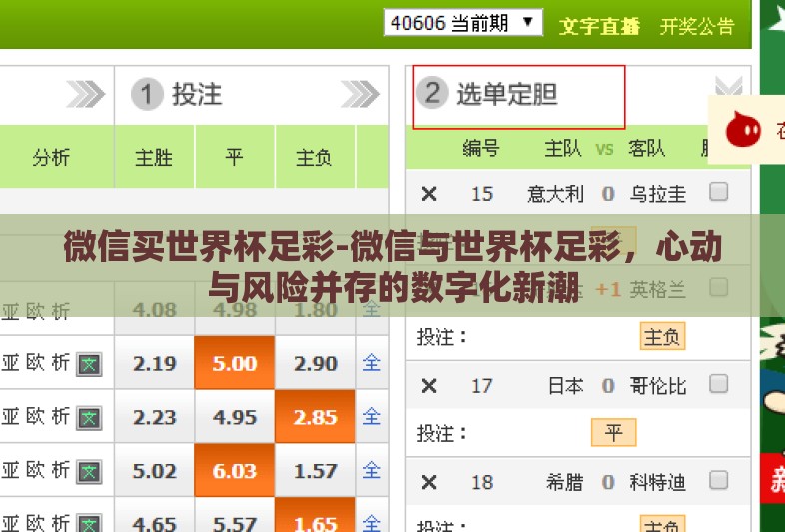Image resolution: width=785 pixels, height=532 pixels.
Task: Select the highlighted 5.00 draw odds
Action: point(235,363)
